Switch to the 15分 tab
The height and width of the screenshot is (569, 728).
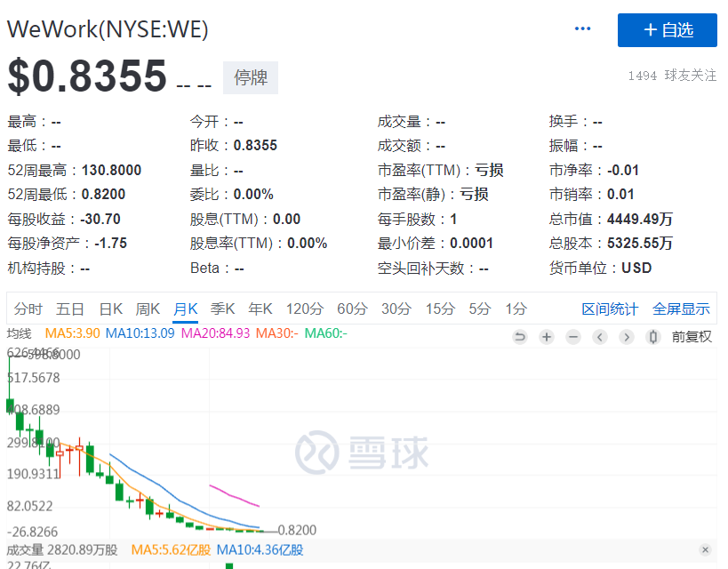440,309
